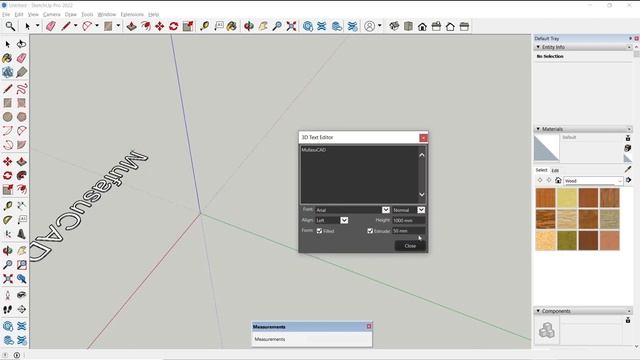Screen dimensions: 640x360
Task: Open the dropdown arrow beside the Arc tool
Action: point(97,26)
